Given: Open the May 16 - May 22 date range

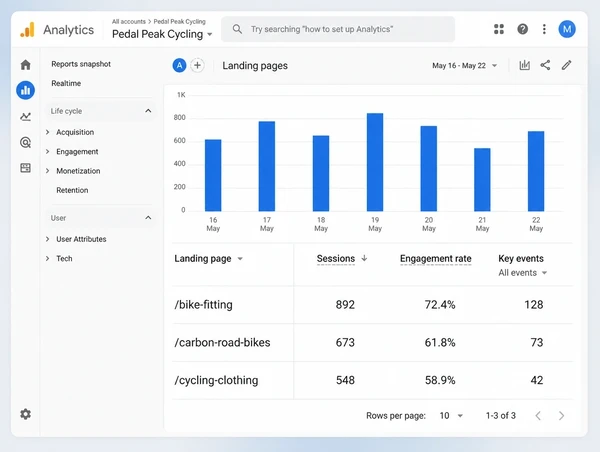Looking at the screenshot, I should pos(465,65).
